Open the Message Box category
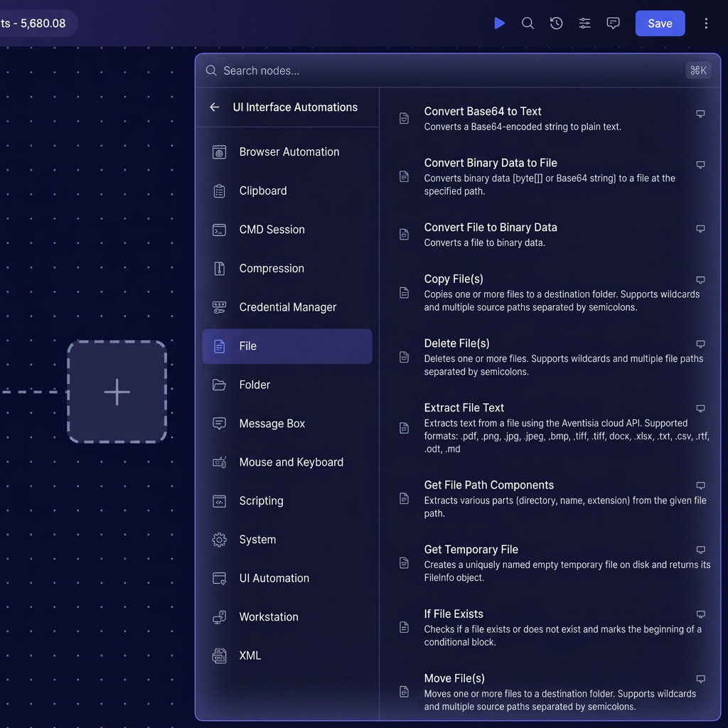 coord(287,424)
